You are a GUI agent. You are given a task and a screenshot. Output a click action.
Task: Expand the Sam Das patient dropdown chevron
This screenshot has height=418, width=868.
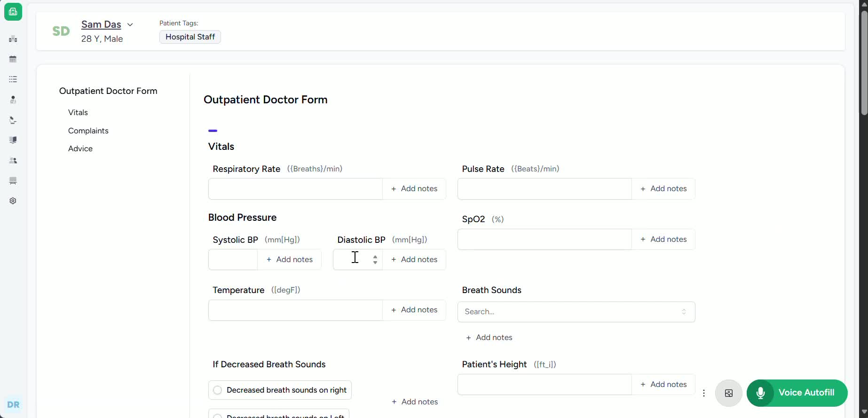tap(130, 25)
